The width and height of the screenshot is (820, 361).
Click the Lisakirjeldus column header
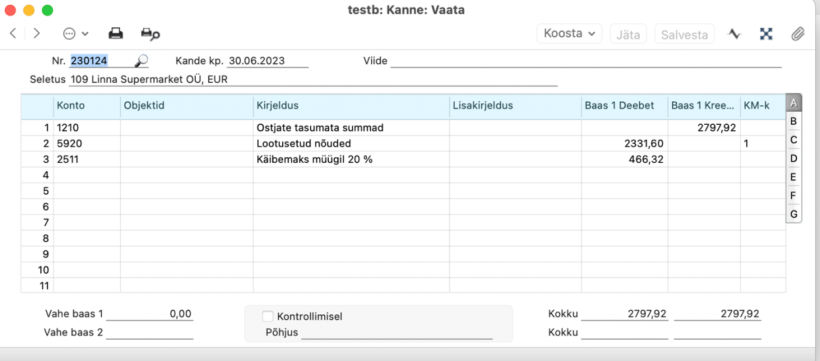click(x=515, y=106)
